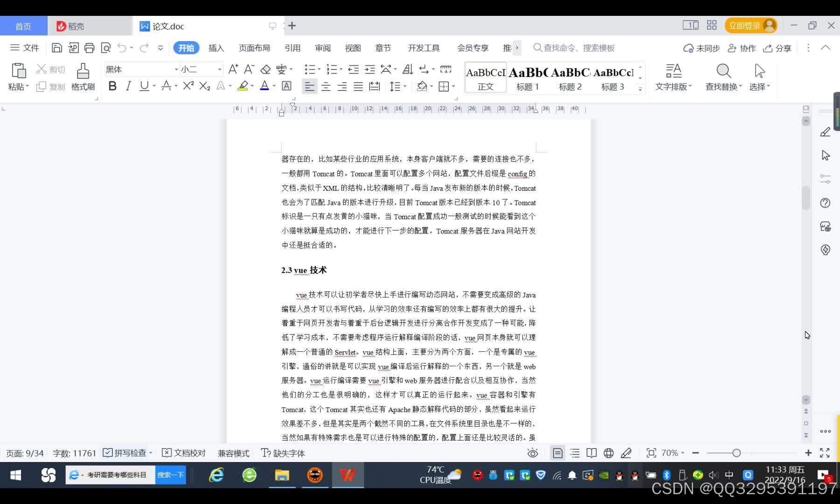
Task: Click the Print icon in quick toolbar
Action: (x=89, y=48)
